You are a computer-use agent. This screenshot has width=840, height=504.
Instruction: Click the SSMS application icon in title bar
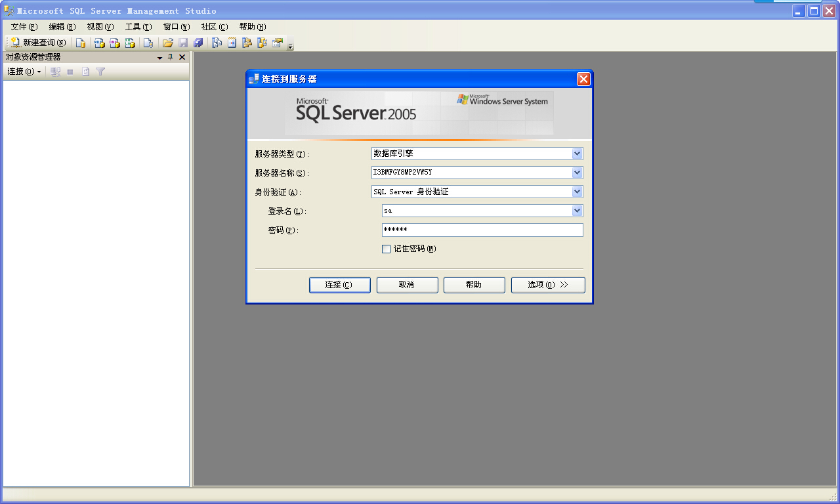click(x=9, y=10)
